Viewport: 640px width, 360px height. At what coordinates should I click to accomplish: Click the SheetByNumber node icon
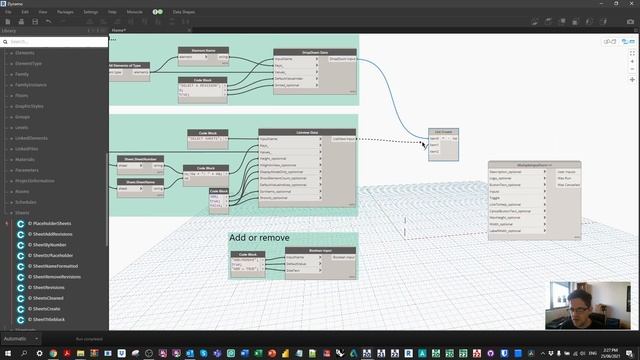click(x=20, y=245)
